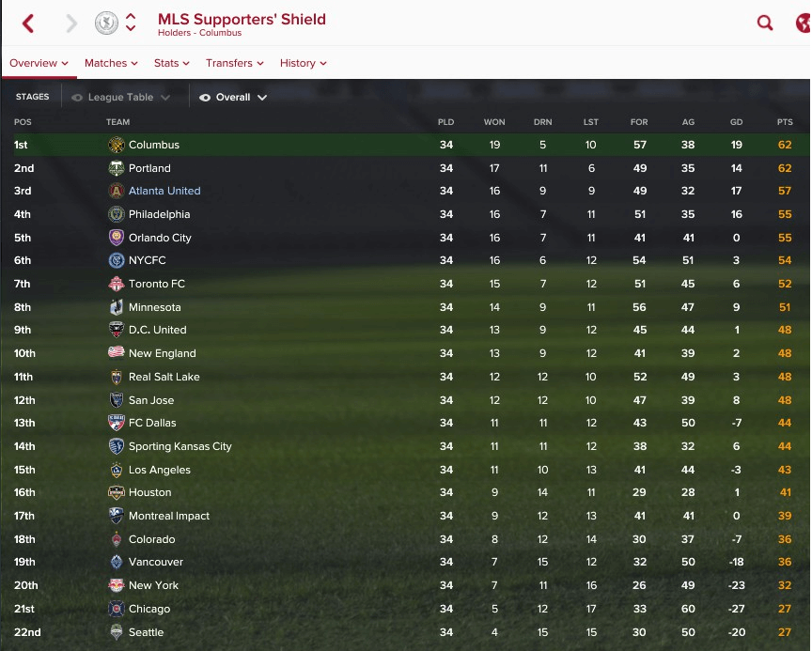Click the Columbus crest icon
Viewport: 812px width, 651px height.
[117, 145]
